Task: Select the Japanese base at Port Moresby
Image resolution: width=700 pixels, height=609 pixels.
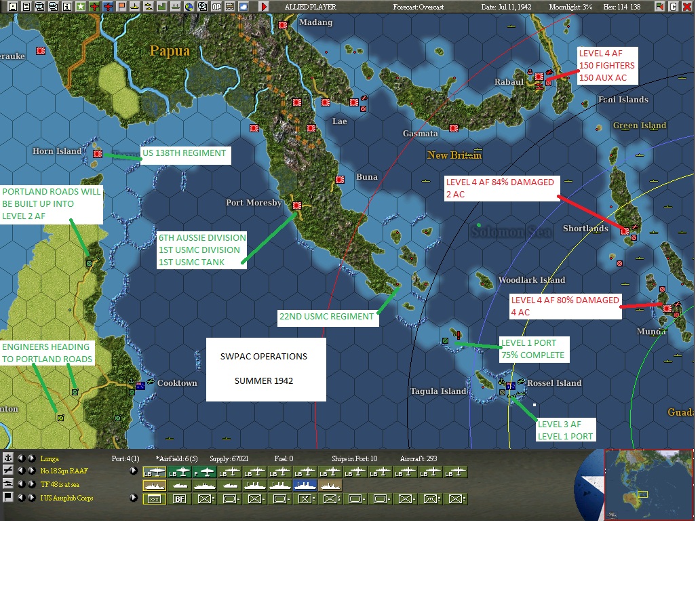Action: [297, 205]
